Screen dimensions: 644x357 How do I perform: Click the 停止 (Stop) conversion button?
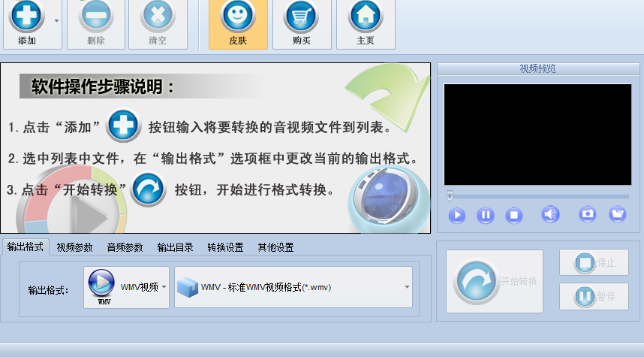click(x=594, y=262)
